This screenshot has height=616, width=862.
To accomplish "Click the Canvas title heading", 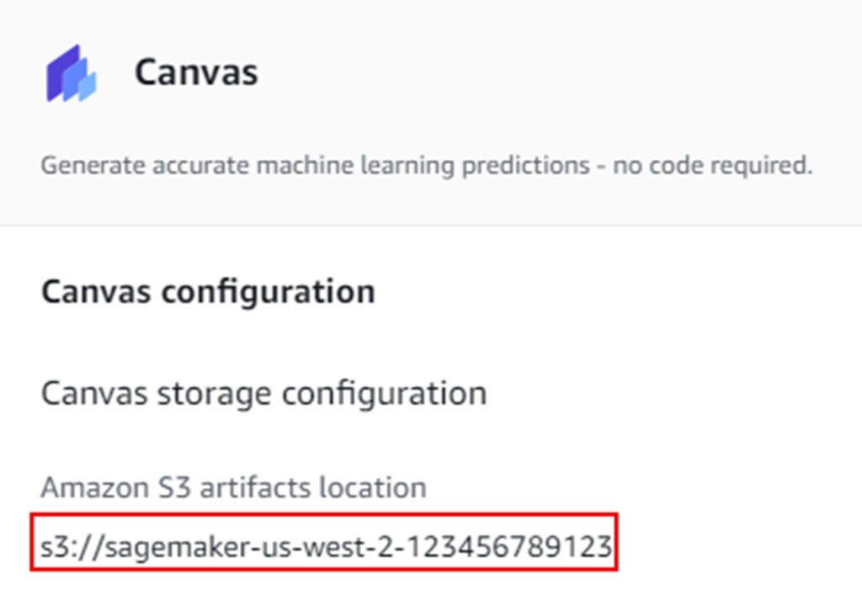I will (195, 72).
